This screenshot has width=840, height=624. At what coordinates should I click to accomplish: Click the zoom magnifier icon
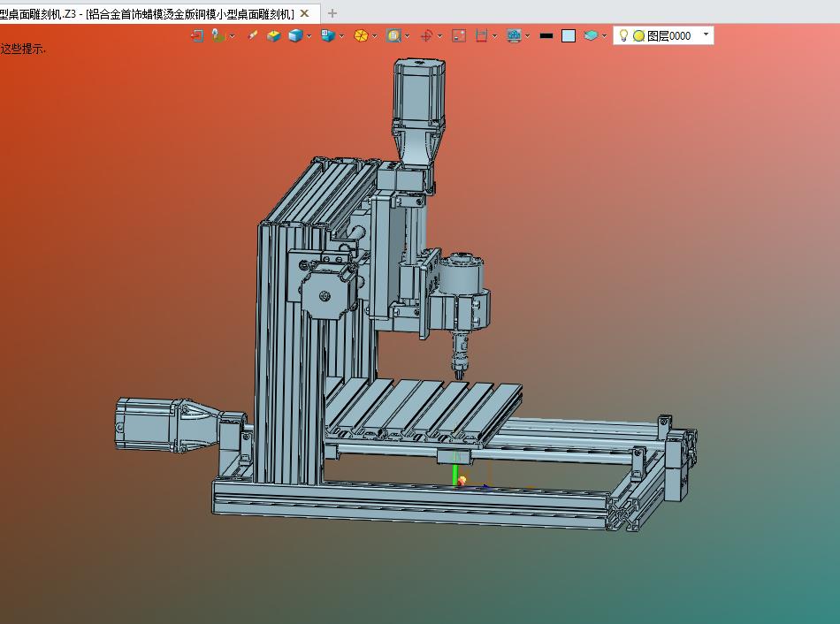pos(393,36)
